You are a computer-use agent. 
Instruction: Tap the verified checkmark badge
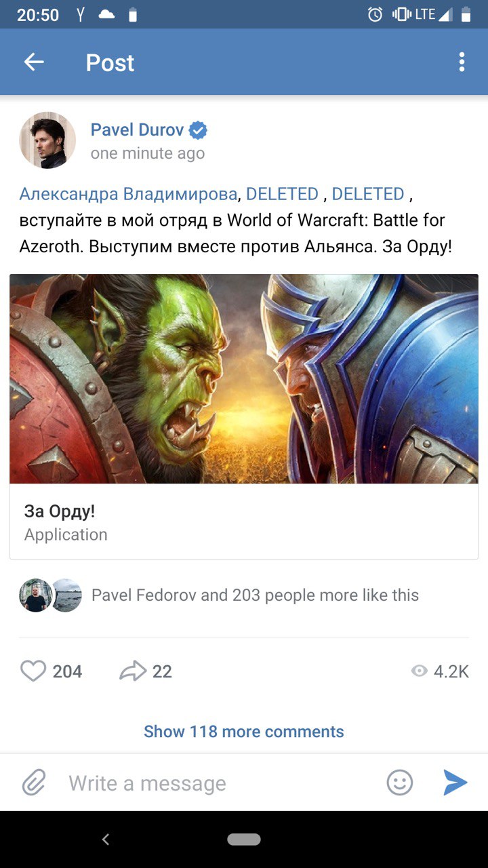click(x=199, y=130)
